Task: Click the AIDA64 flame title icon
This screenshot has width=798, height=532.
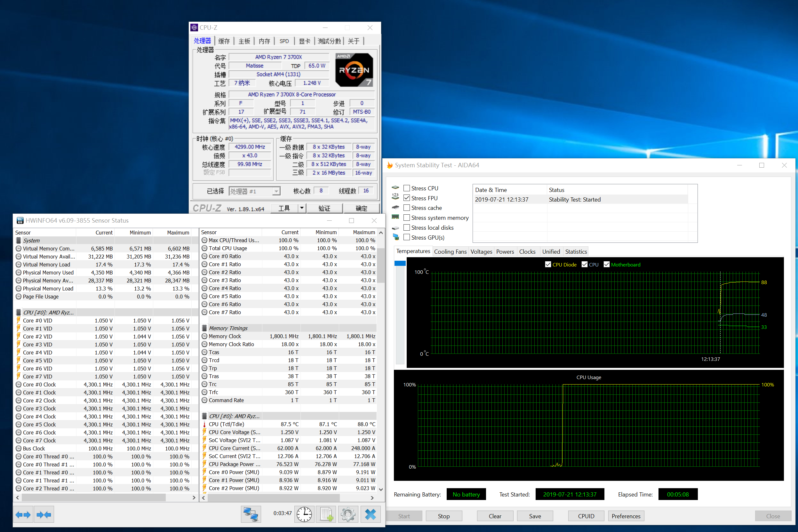Action: pyautogui.click(x=390, y=165)
